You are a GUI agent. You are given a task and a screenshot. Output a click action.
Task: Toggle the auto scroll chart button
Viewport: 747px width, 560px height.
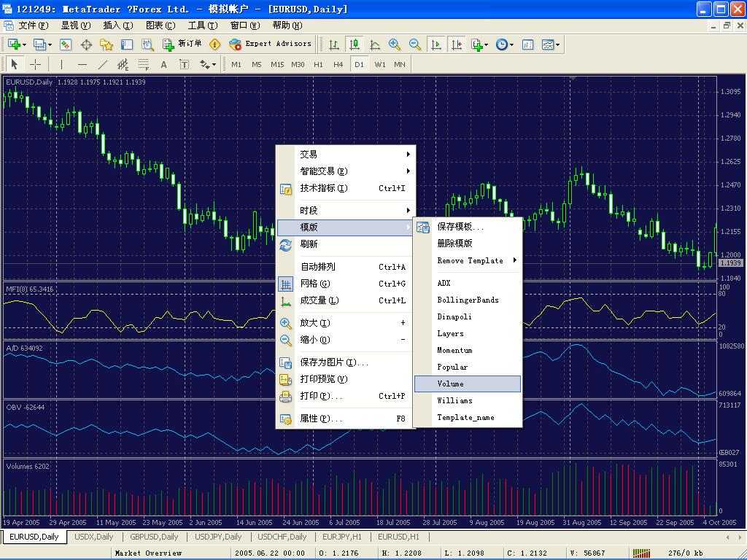(x=436, y=44)
